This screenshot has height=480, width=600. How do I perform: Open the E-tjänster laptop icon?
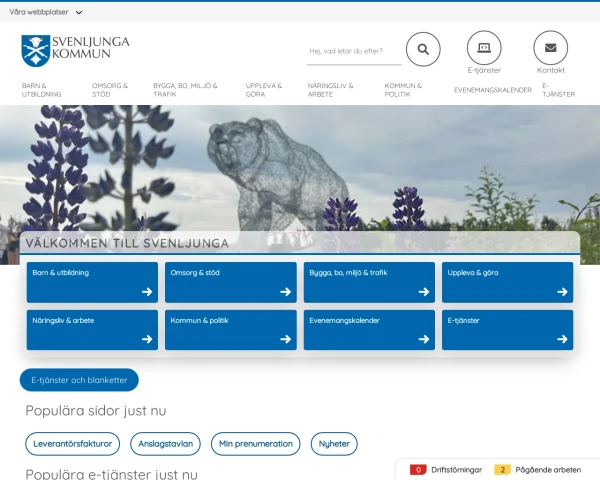pyautogui.click(x=484, y=48)
